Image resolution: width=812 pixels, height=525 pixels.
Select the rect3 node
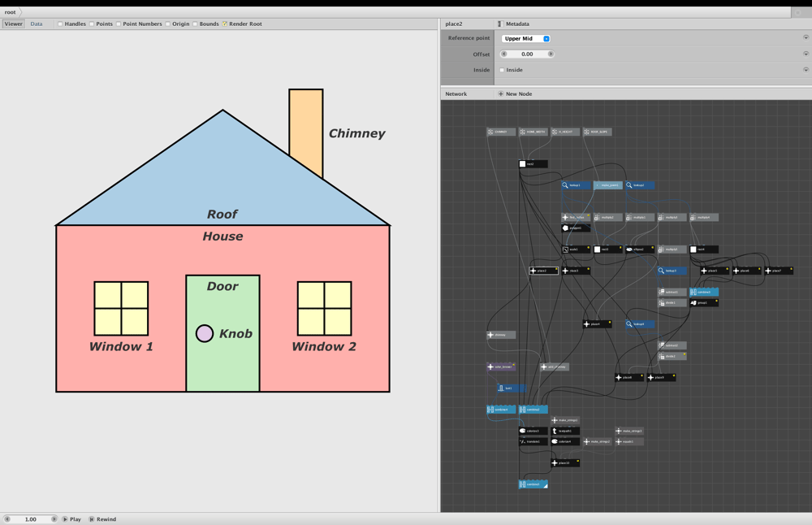(x=608, y=249)
